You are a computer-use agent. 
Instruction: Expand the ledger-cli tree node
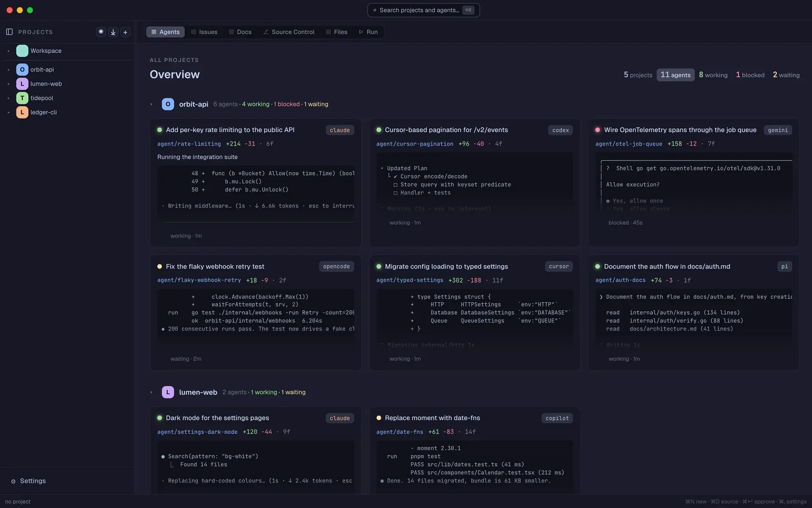(x=8, y=112)
